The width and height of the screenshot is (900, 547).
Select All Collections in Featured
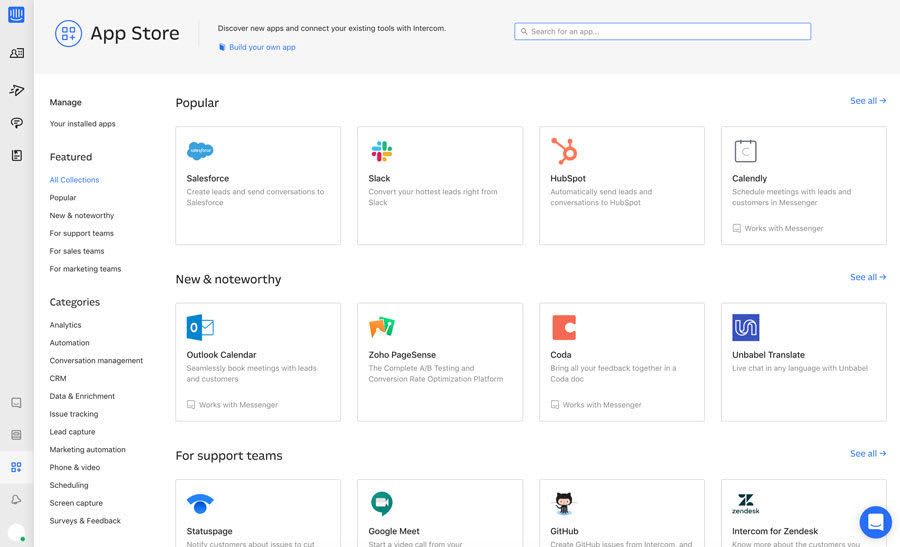(x=74, y=180)
